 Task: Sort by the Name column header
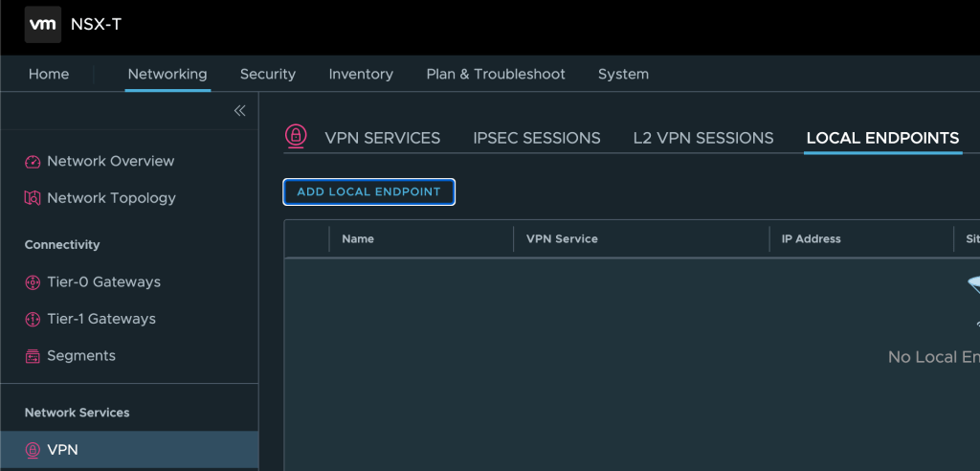358,239
